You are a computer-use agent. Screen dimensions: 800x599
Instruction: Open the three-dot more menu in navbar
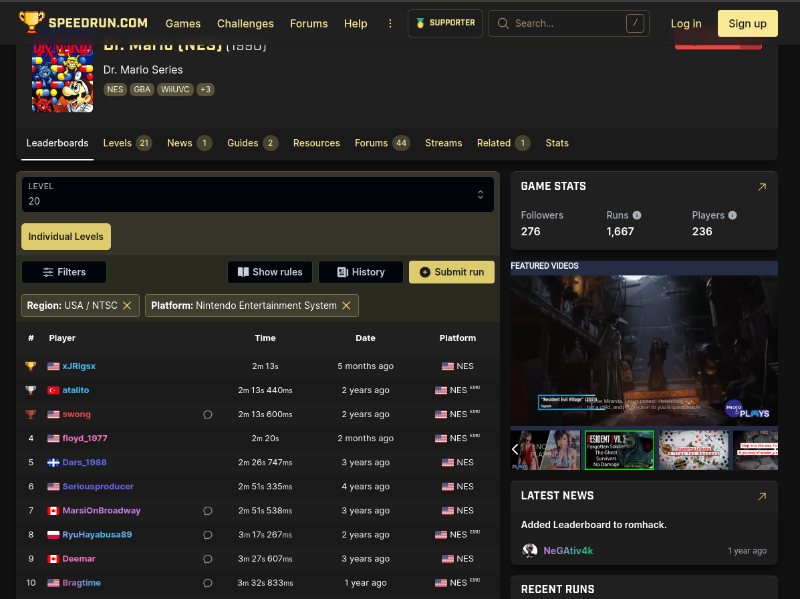pos(390,23)
